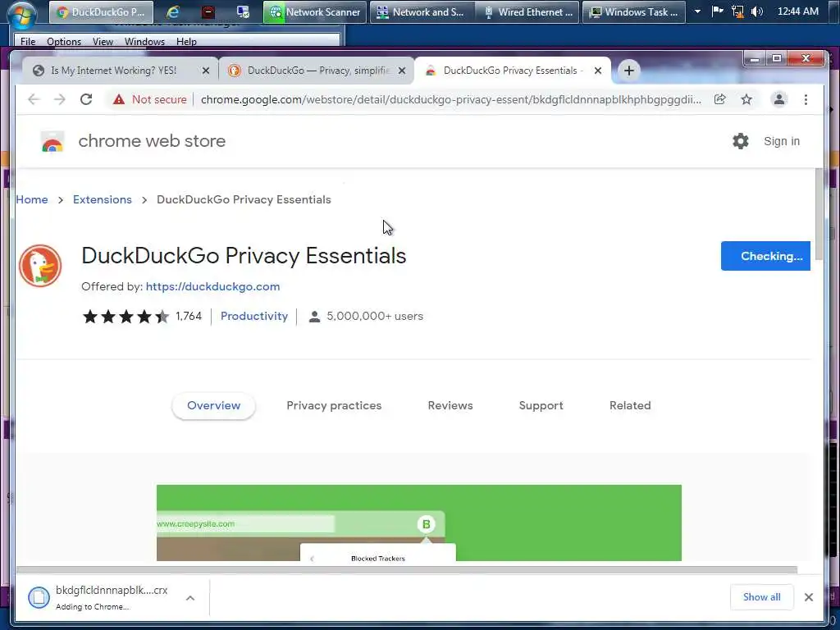Go to Extensions breadcrumb link
This screenshot has width=840, height=630.
[x=103, y=200]
